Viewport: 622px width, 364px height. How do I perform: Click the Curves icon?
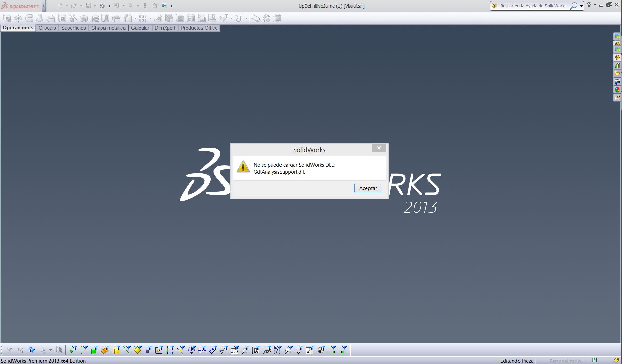pyautogui.click(x=239, y=18)
